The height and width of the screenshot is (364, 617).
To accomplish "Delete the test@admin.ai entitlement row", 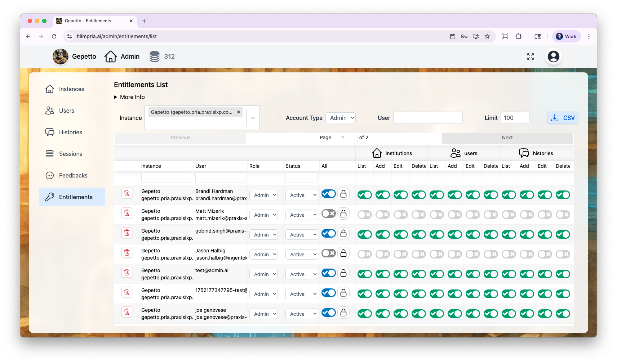I will click(x=127, y=272).
